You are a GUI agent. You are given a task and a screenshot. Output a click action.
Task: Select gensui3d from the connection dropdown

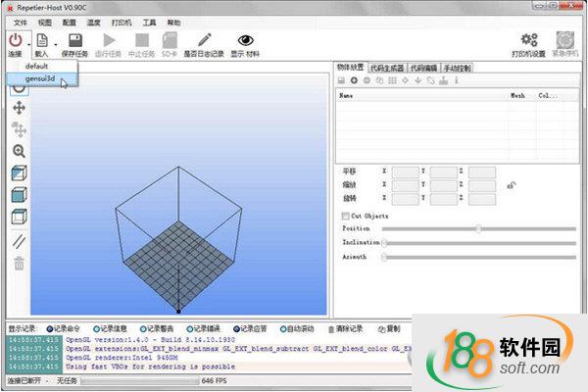pyautogui.click(x=41, y=77)
